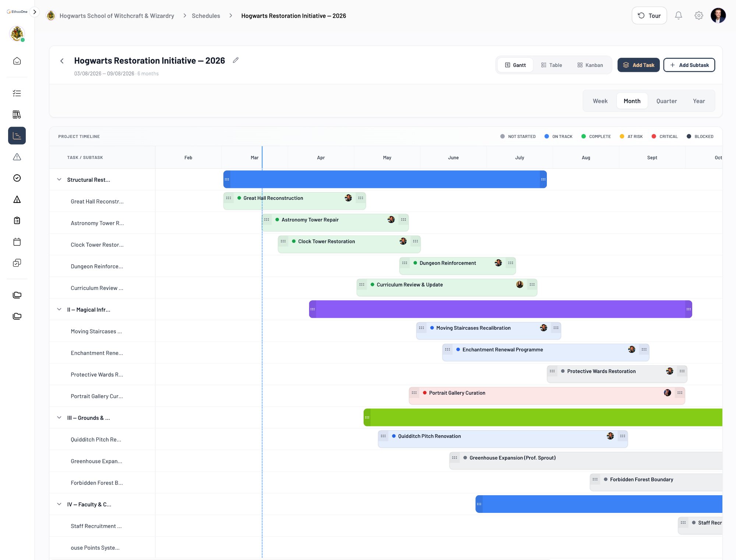736x560 pixels.
Task: Select Great Hall Reconstr... row in task list
Action: (102, 201)
